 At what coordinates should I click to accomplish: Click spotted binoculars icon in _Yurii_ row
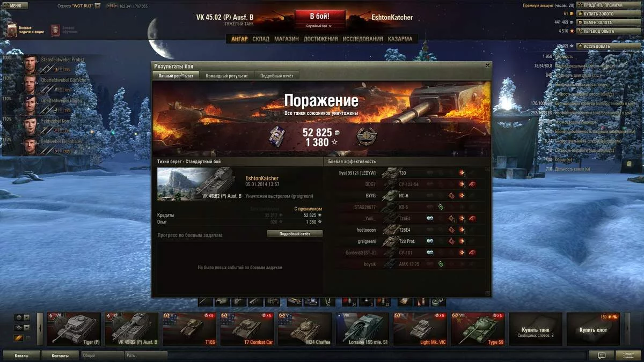pyautogui.click(x=430, y=218)
